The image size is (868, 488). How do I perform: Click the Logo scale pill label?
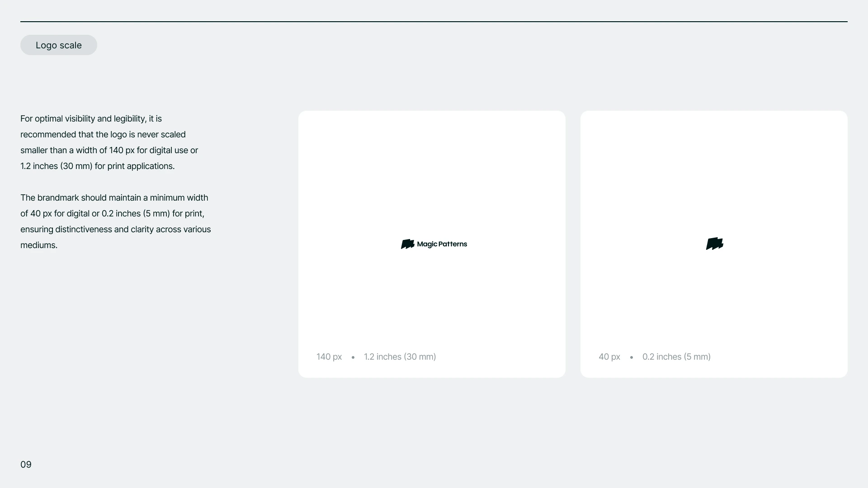(59, 45)
